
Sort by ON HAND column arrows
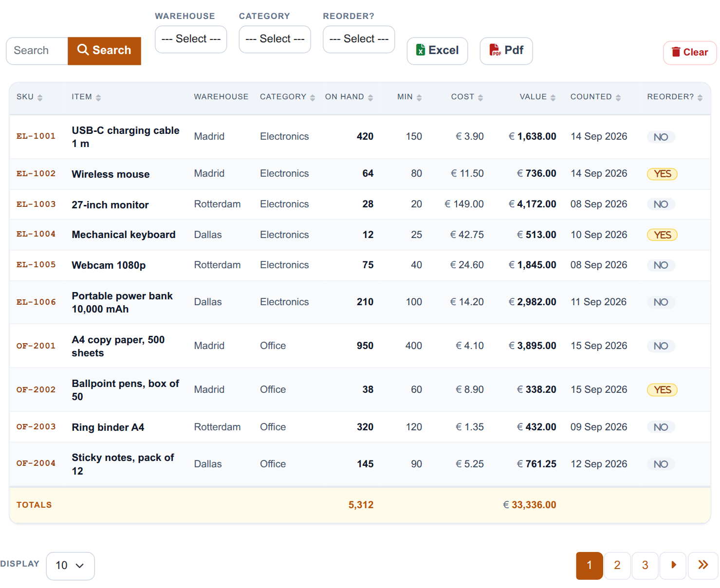point(370,97)
